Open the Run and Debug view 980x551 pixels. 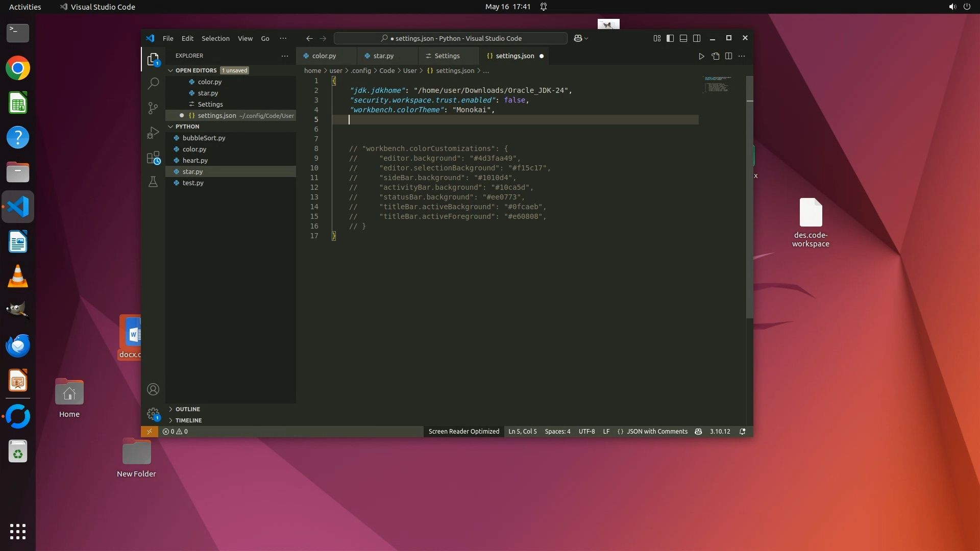153,133
